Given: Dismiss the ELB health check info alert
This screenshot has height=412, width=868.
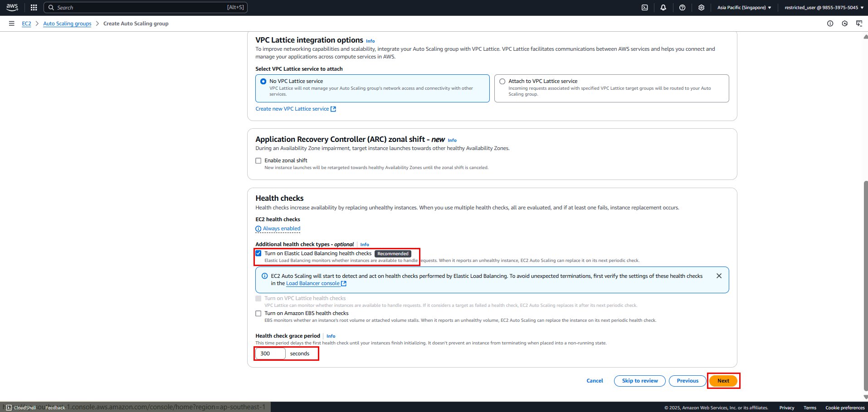Looking at the screenshot, I should tap(719, 276).
